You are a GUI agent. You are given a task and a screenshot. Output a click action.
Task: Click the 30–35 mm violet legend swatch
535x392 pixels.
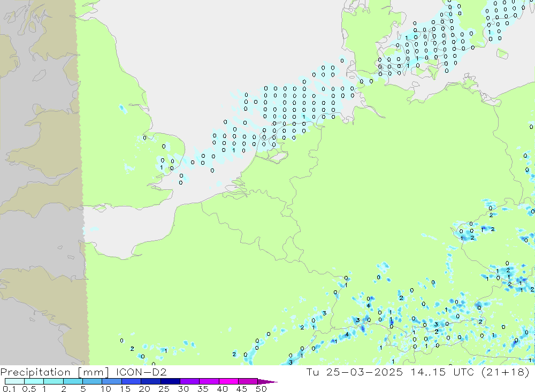pos(189,381)
